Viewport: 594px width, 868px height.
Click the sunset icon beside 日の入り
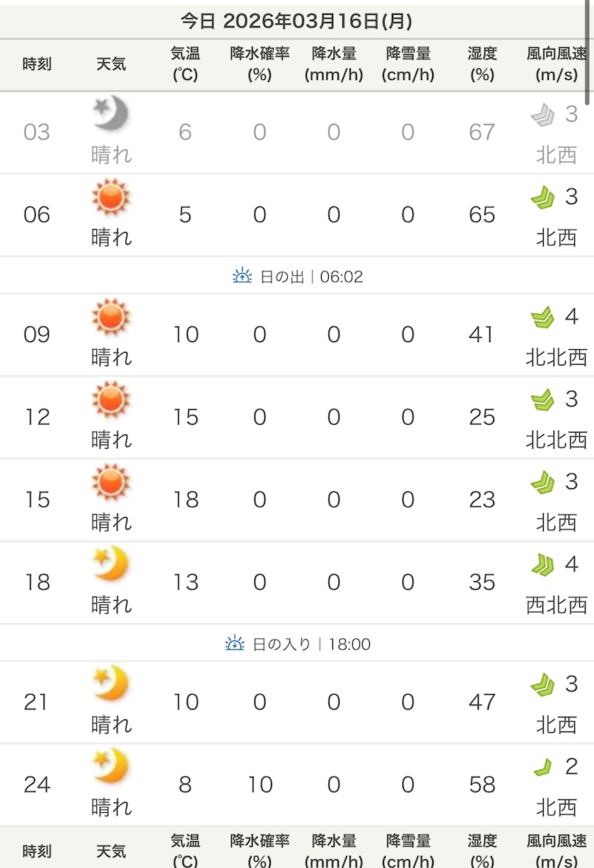point(235,644)
